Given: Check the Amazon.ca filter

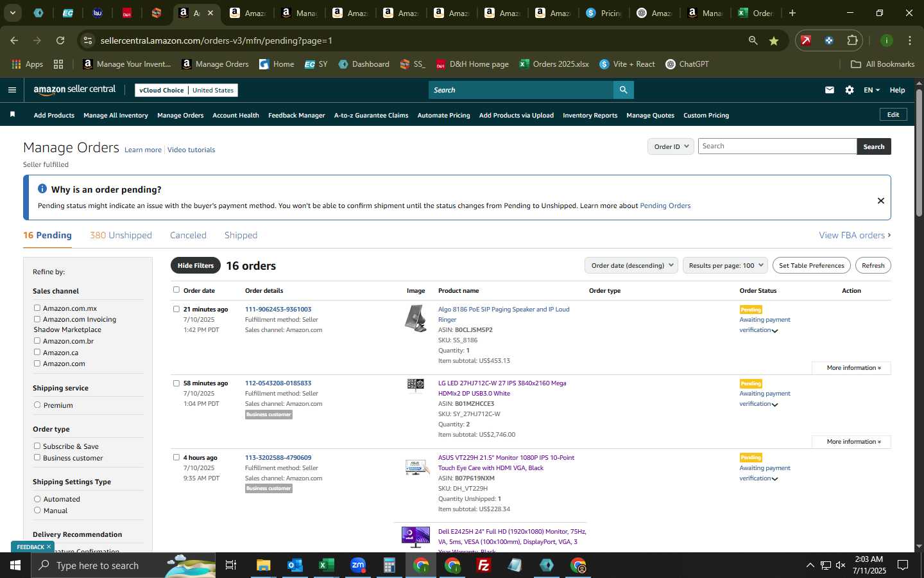Looking at the screenshot, I should coord(37,352).
